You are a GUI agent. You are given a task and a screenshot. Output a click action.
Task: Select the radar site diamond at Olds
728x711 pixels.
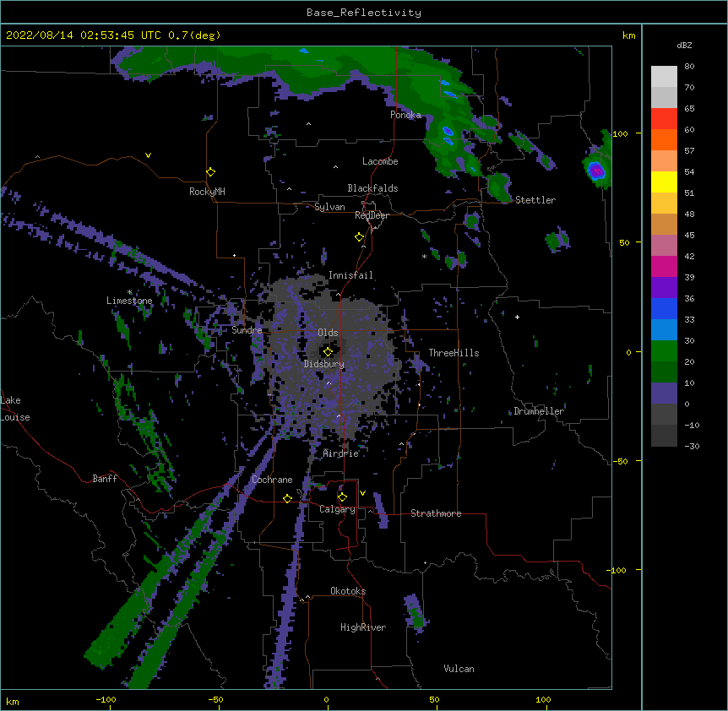pyautogui.click(x=329, y=352)
